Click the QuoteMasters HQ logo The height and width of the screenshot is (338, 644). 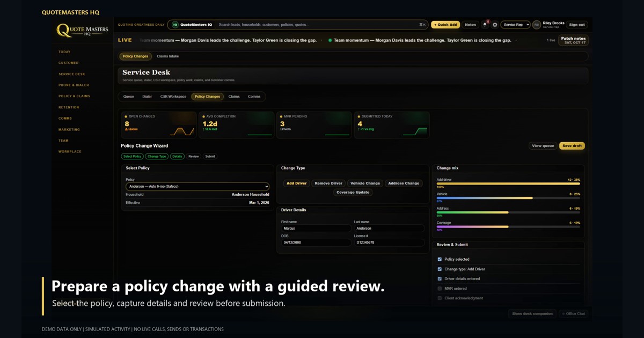pyautogui.click(x=83, y=30)
